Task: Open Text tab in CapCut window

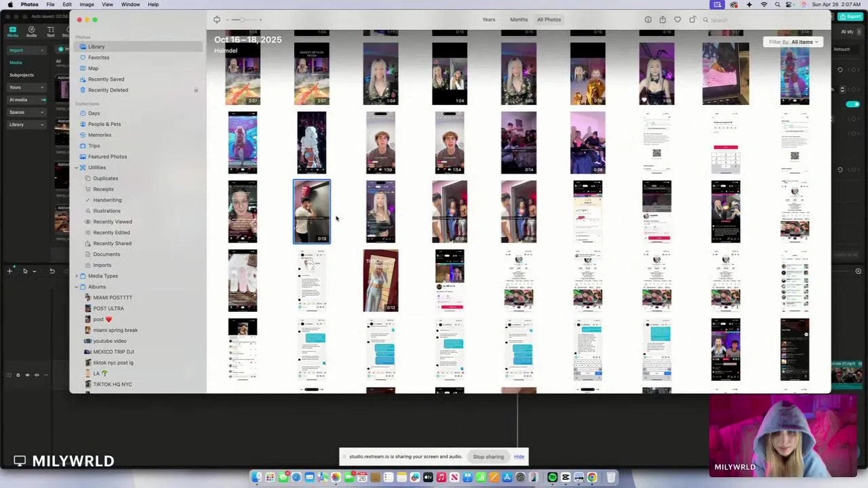Action: [50, 32]
